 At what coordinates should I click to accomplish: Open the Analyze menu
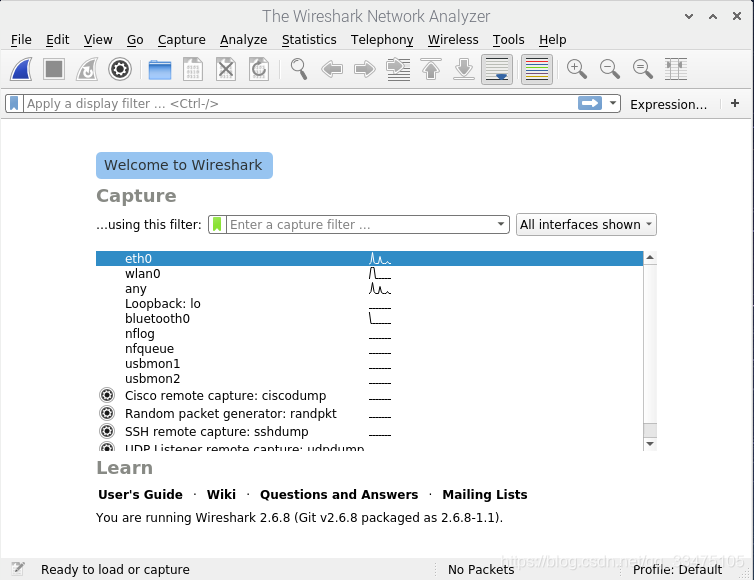(x=244, y=39)
